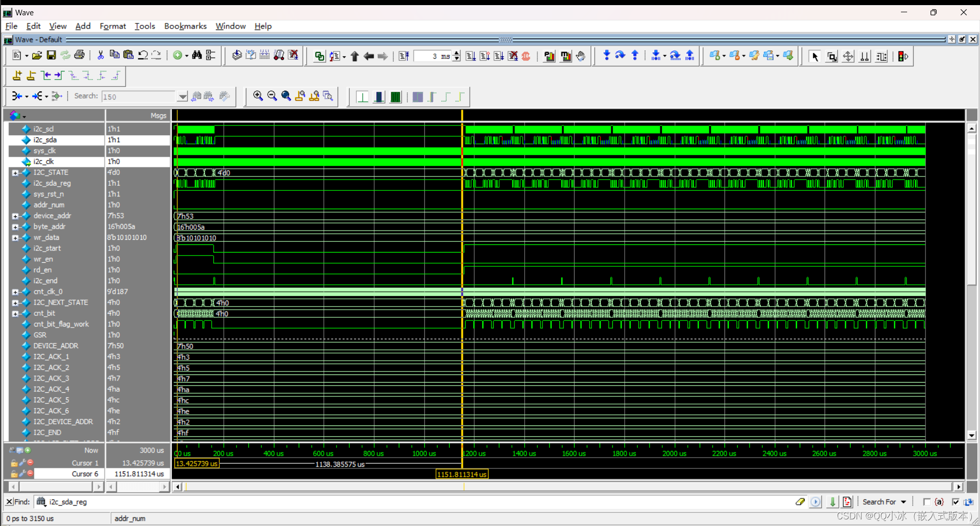Image resolution: width=980 pixels, height=526 pixels.
Task: Expand the I2C_STATE signal tree
Action: point(15,172)
